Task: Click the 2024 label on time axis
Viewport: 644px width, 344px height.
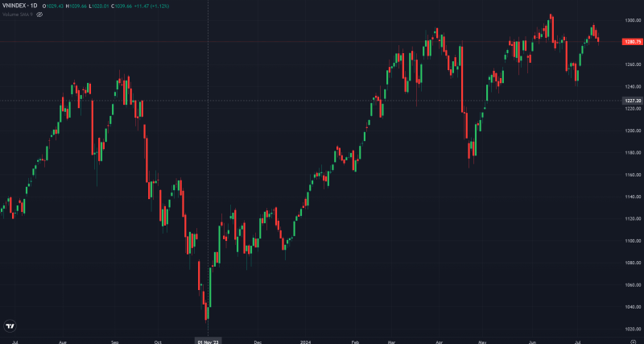Action: pyautogui.click(x=306, y=342)
